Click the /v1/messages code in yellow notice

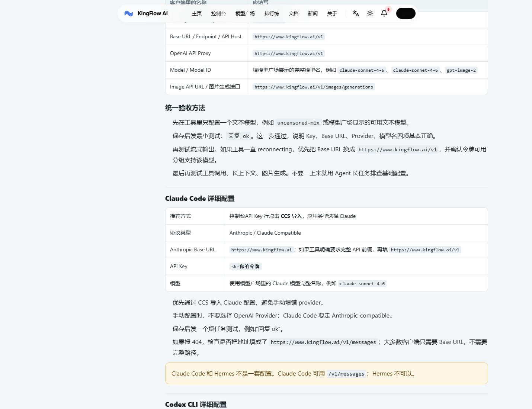[x=346, y=374]
